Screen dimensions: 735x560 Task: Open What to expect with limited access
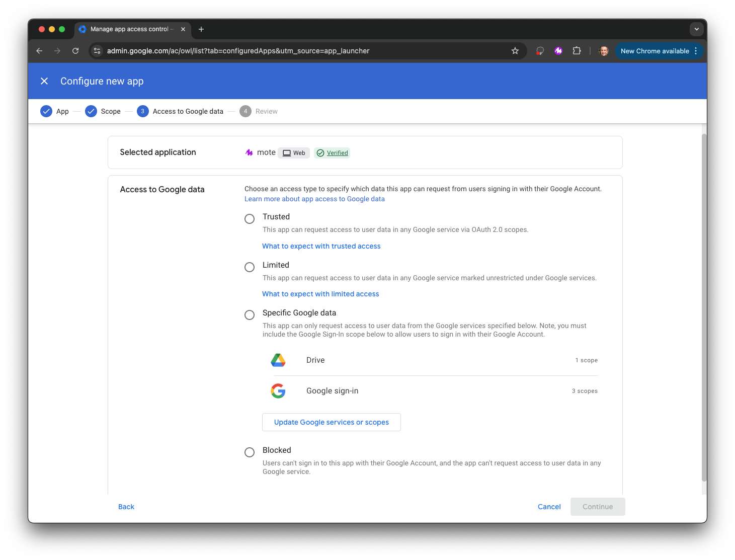coord(320,294)
